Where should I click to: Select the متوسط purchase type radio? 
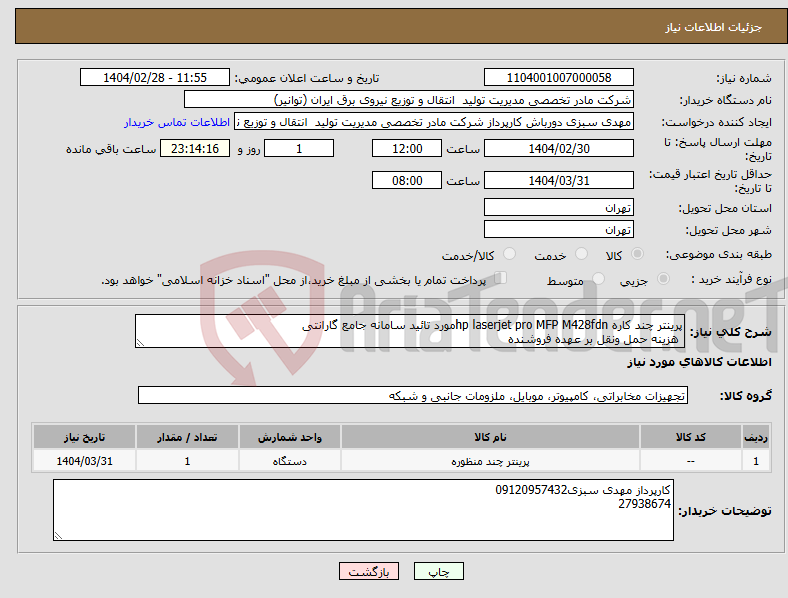click(x=598, y=278)
